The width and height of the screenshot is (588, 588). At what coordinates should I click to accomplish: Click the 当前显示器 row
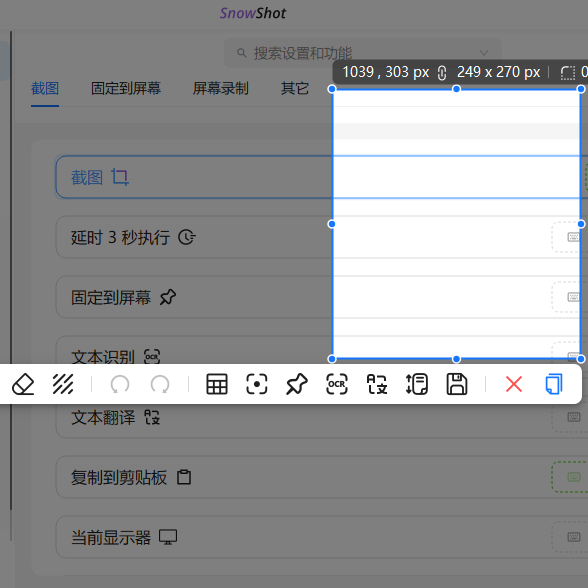(322, 537)
